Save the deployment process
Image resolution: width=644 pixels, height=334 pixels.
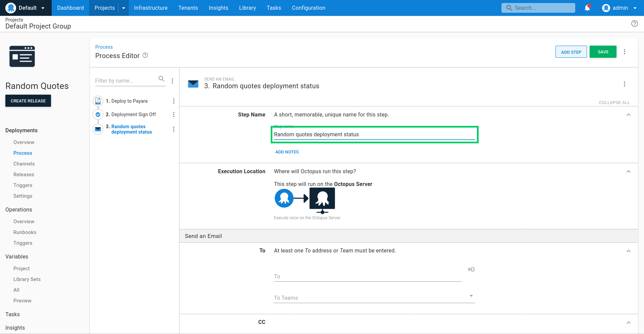coord(603,52)
